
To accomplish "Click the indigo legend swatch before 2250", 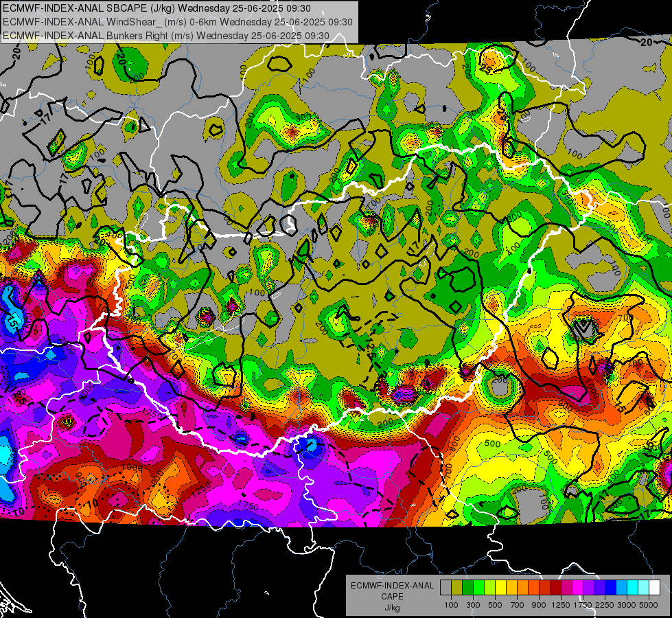I will 599,588.
